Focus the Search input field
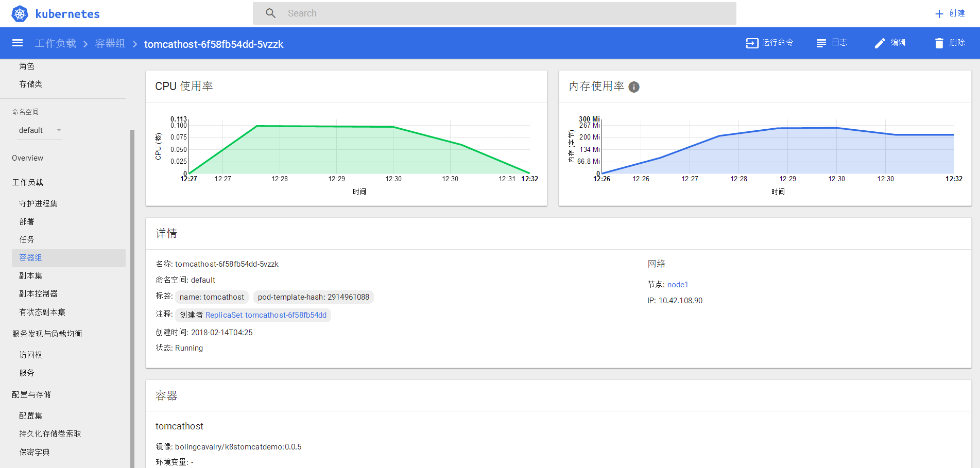Image resolution: width=980 pixels, height=468 pixels. (x=494, y=13)
